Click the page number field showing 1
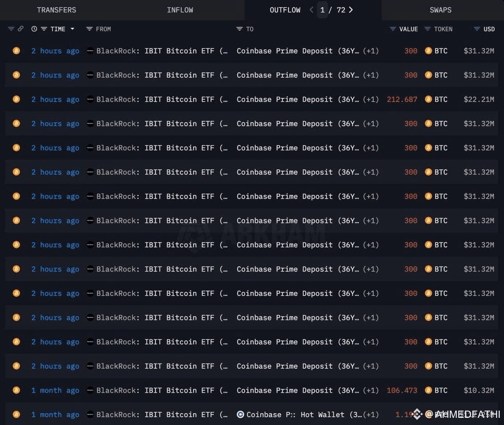The image size is (504, 425). coord(323,10)
